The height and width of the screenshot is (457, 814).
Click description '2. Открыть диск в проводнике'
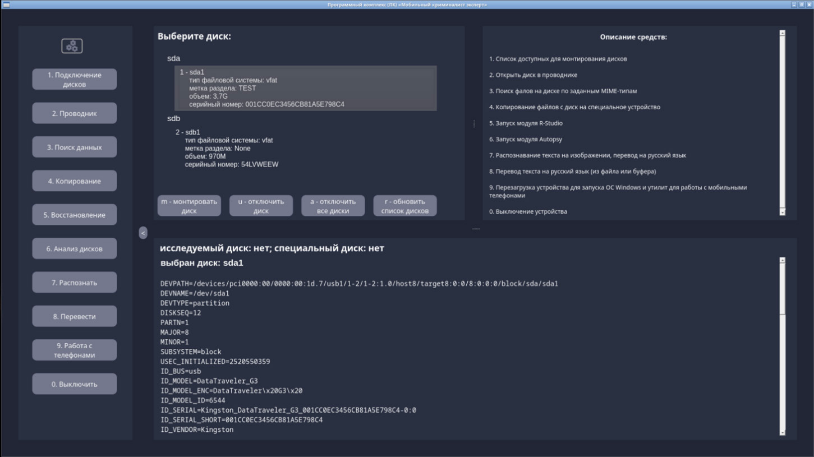pyautogui.click(x=533, y=75)
